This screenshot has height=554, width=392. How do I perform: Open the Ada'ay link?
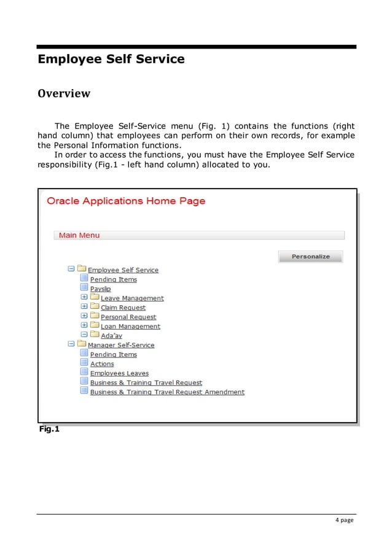click(111, 335)
